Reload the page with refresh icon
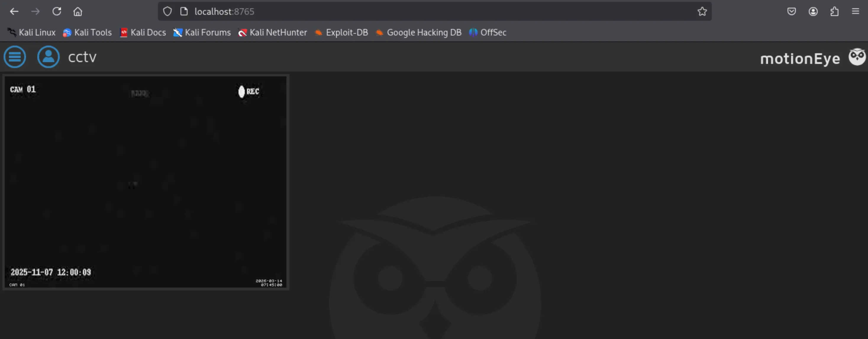 click(57, 12)
